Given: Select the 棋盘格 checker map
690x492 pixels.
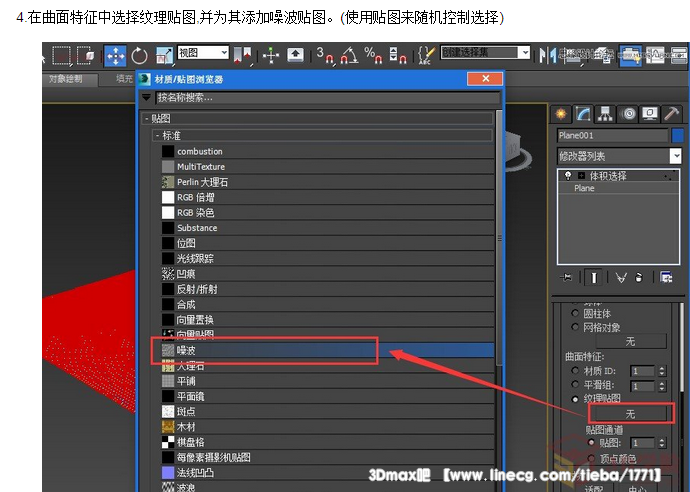Looking at the screenshot, I should click(327, 442).
